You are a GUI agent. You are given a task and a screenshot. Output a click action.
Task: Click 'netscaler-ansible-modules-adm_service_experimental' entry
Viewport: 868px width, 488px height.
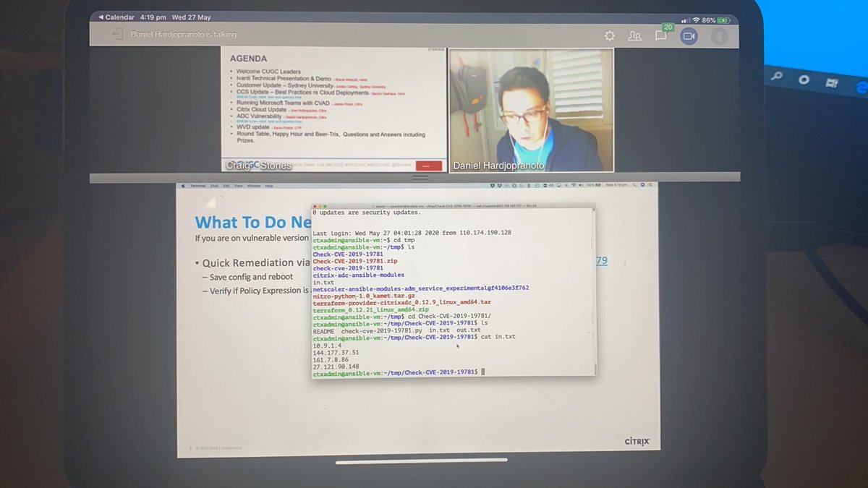point(421,288)
